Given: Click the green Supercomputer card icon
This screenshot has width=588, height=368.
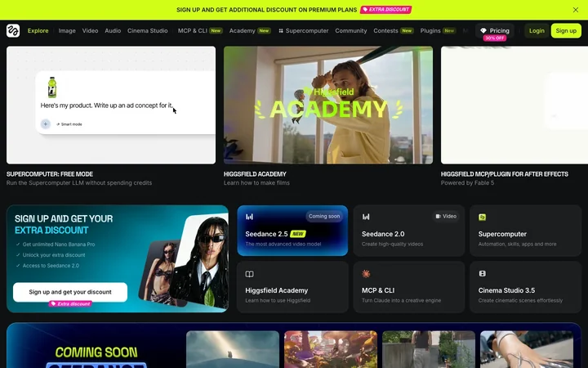Looking at the screenshot, I should [x=483, y=217].
